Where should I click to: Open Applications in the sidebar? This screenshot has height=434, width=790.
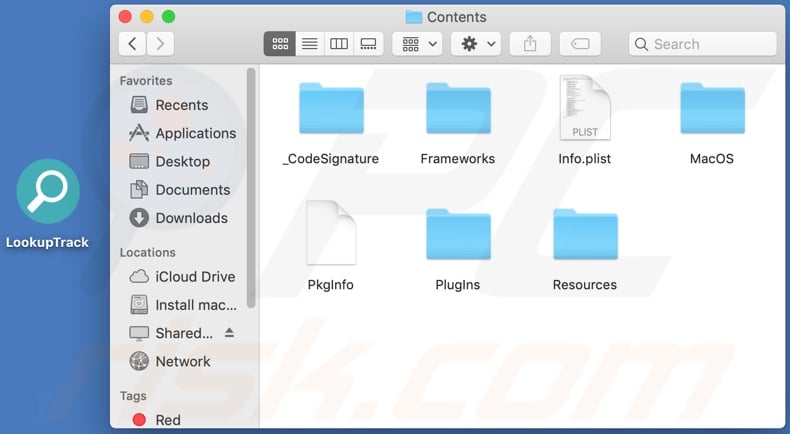click(182, 133)
